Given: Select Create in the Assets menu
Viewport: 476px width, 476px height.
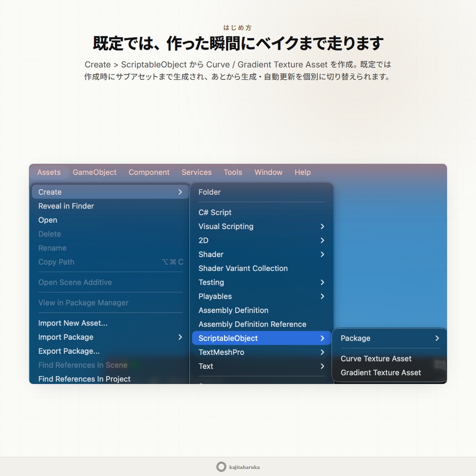Looking at the screenshot, I should coord(111,192).
